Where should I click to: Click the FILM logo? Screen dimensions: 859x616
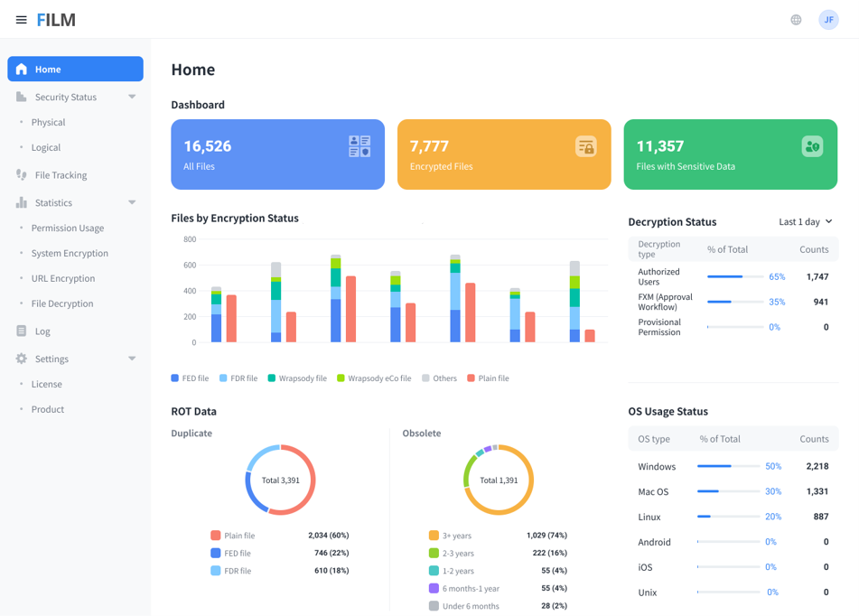click(x=56, y=20)
